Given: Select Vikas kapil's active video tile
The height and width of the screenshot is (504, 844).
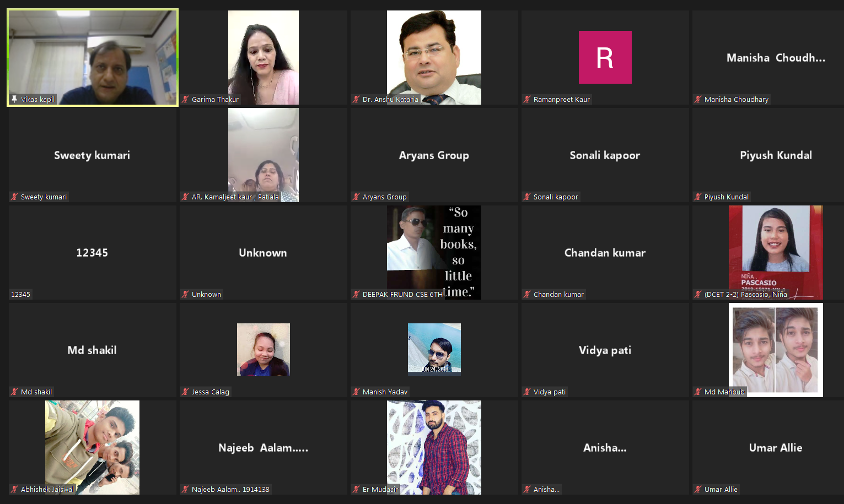Looking at the screenshot, I should click(93, 57).
